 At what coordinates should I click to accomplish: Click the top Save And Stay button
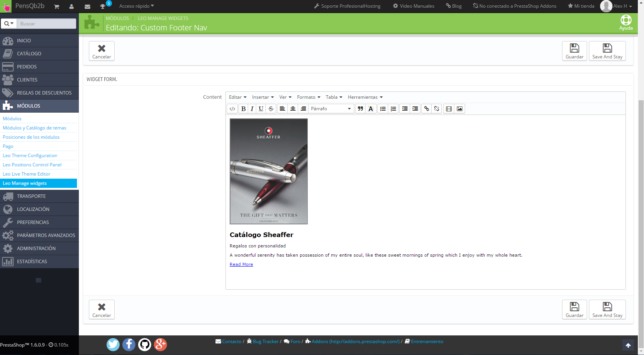(607, 51)
